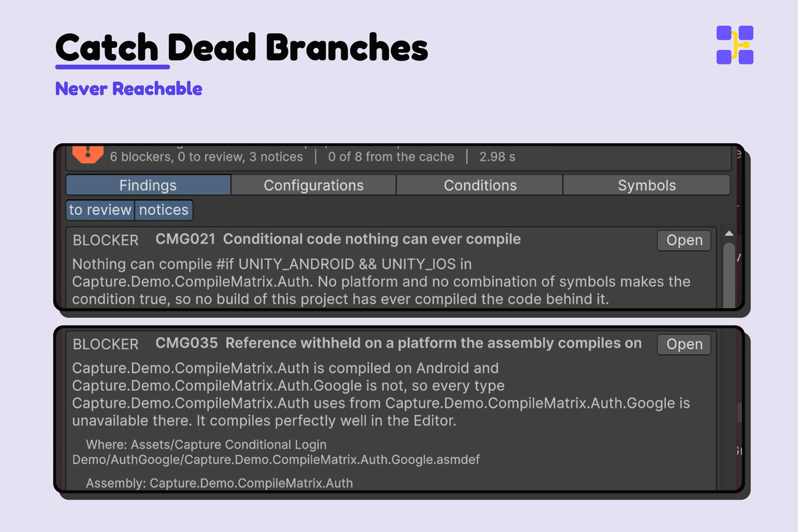Click the 'Assembly: Capture.Demo.CompileMatrix.Auth' line
798x532 pixels.
click(x=219, y=483)
